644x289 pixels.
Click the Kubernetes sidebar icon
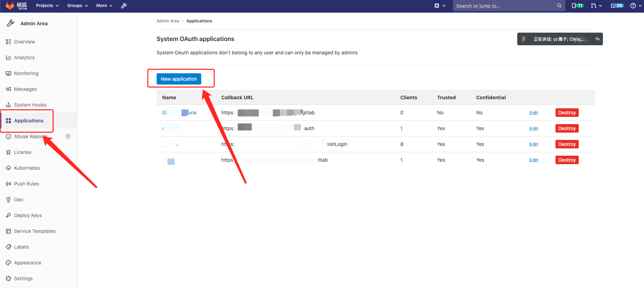click(8, 168)
